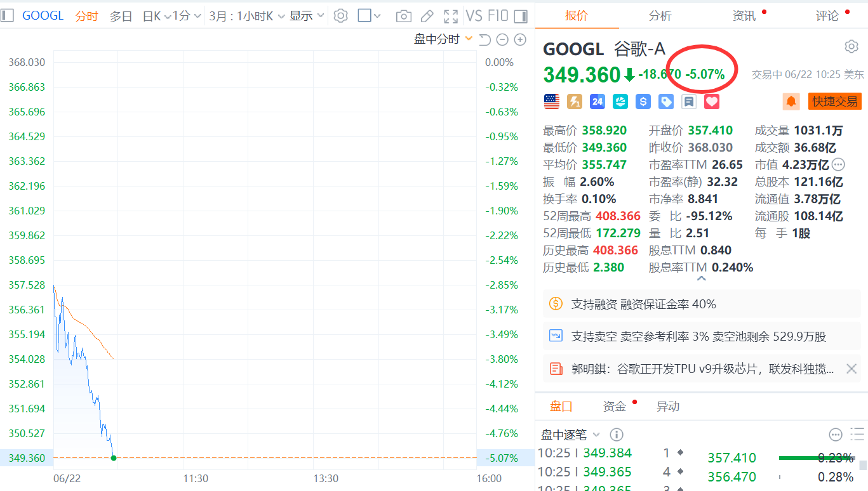
Task: Switch to the 分析 tab
Action: point(660,15)
